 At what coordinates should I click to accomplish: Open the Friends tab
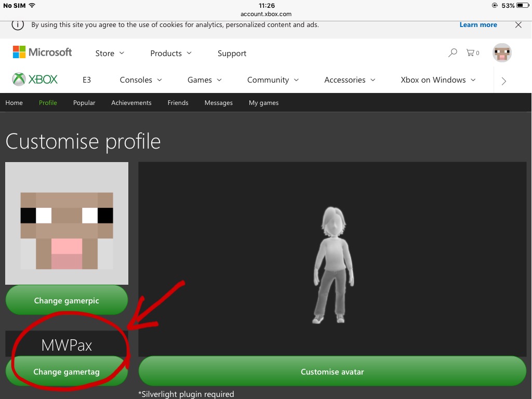click(178, 103)
